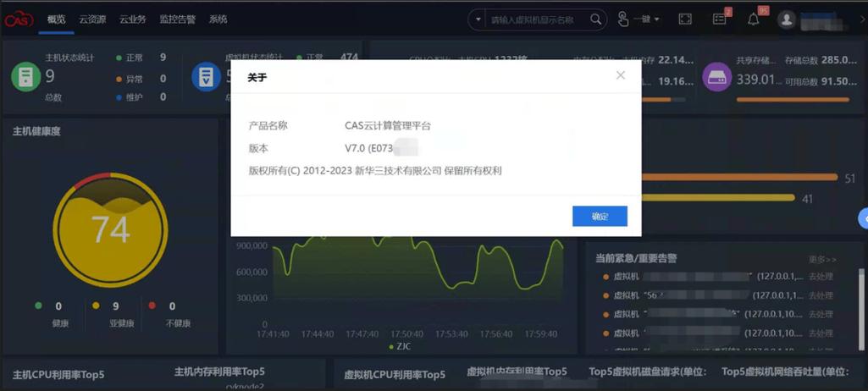This screenshot has height=391, width=868.
Task: Click the purple shared storage icon
Action: tap(717, 77)
